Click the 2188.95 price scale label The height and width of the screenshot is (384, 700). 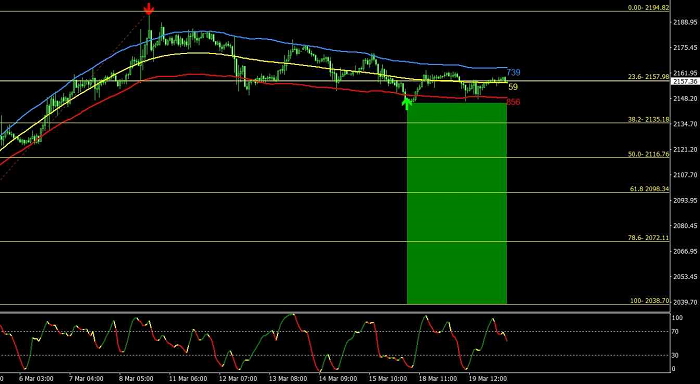click(685, 22)
